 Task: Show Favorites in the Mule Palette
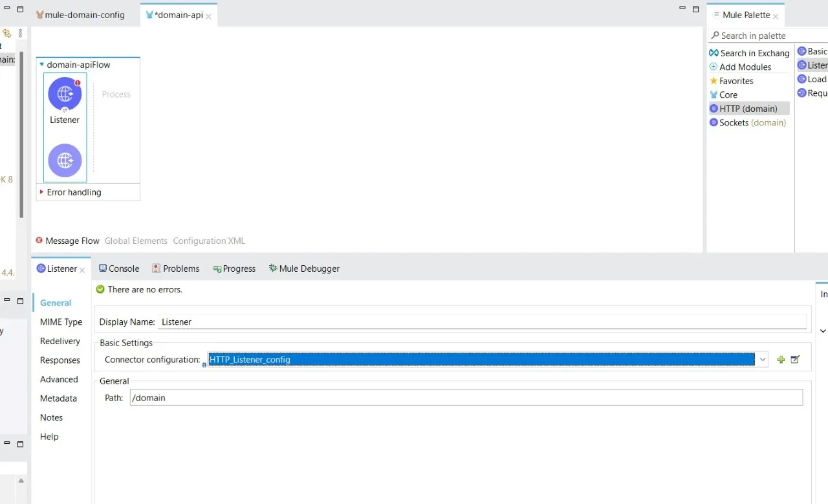[732, 81]
